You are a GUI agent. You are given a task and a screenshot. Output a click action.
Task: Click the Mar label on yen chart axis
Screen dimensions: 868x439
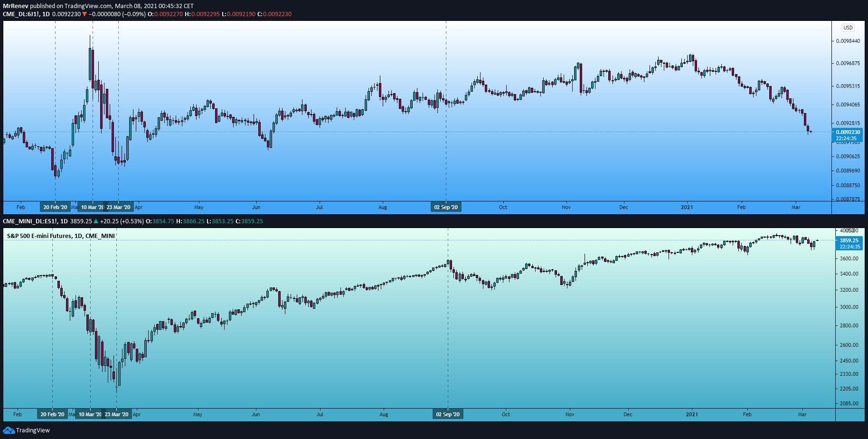796,207
